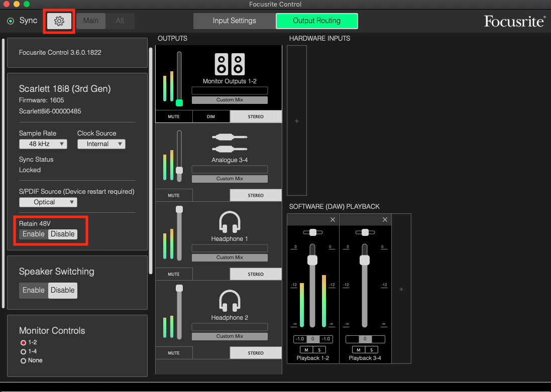Open the settings gear icon
Screen dimensions: 551x392
click(x=59, y=21)
